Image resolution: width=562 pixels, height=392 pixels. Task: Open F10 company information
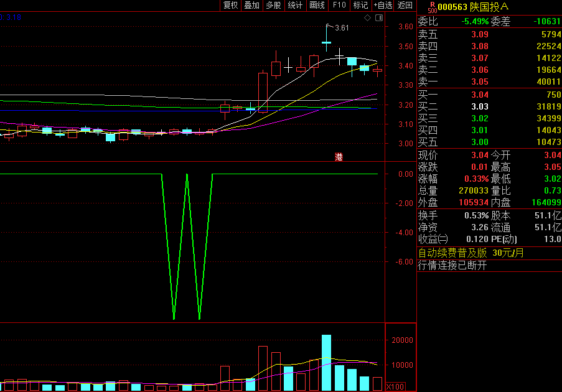coord(339,5)
